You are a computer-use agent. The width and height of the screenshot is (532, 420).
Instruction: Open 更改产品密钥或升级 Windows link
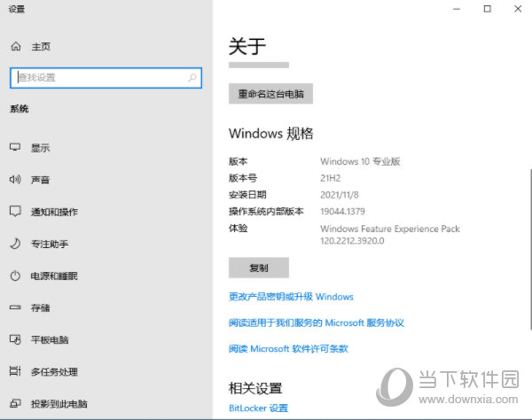[291, 297]
